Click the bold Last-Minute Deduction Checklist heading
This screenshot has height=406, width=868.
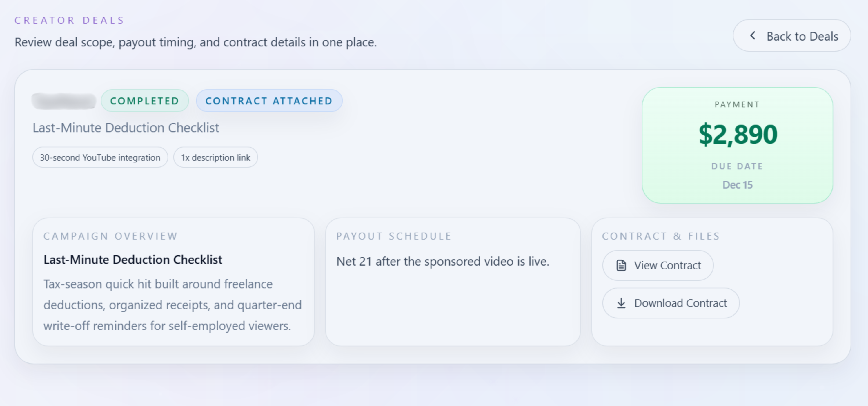[x=133, y=260]
